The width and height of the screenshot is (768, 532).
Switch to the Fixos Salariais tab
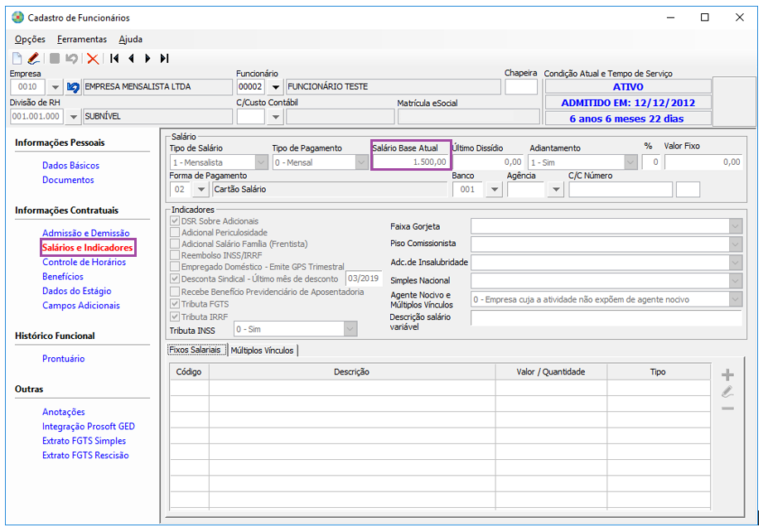[x=196, y=350]
